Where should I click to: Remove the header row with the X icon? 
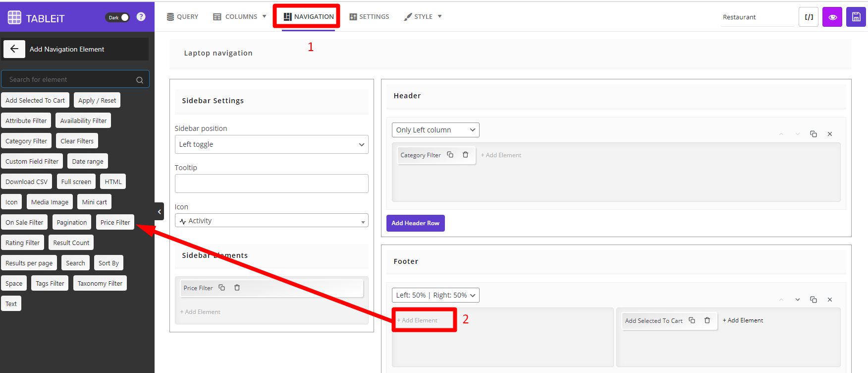point(830,134)
